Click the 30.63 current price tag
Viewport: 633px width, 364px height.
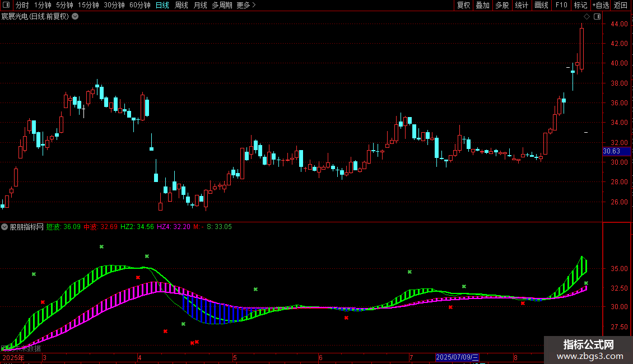pyautogui.click(x=616, y=151)
